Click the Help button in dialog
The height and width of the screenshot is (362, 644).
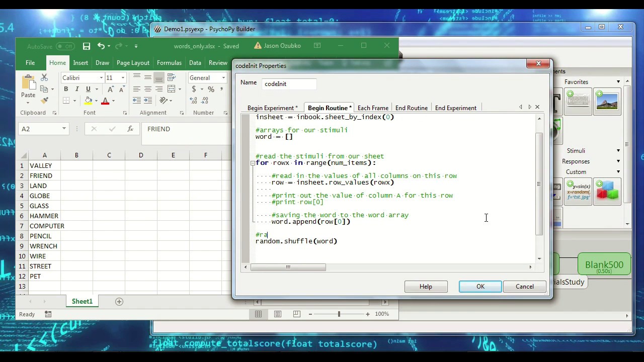point(426,287)
